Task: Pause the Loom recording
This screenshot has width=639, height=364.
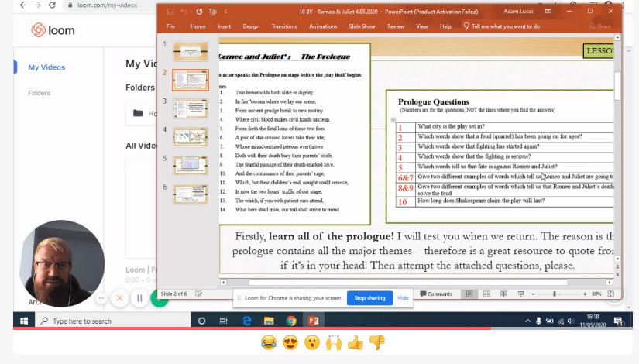Action: pos(139,298)
